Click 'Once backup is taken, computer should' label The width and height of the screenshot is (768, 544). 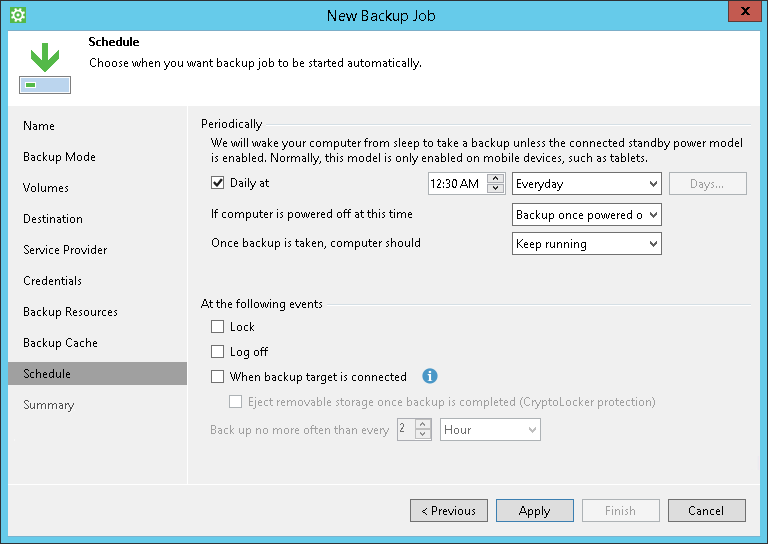(x=316, y=243)
